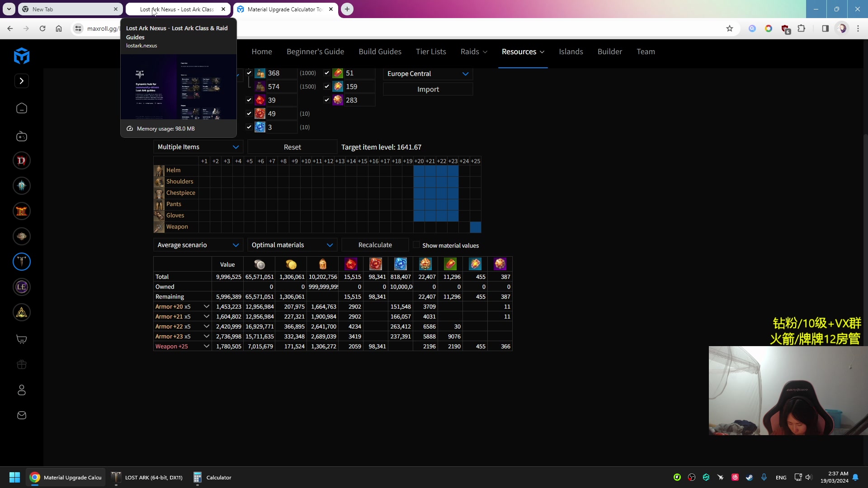Expand the Armor +20 x5 row

pyautogui.click(x=207, y=306)
